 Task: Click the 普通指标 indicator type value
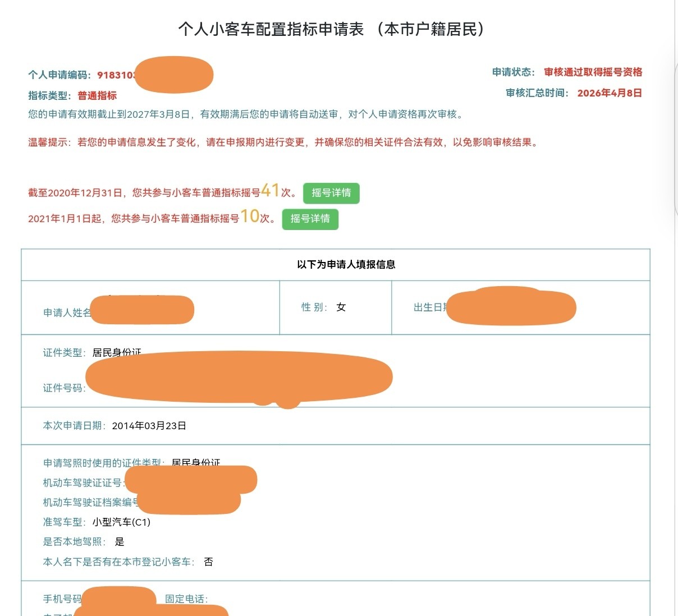pos(97,95)
